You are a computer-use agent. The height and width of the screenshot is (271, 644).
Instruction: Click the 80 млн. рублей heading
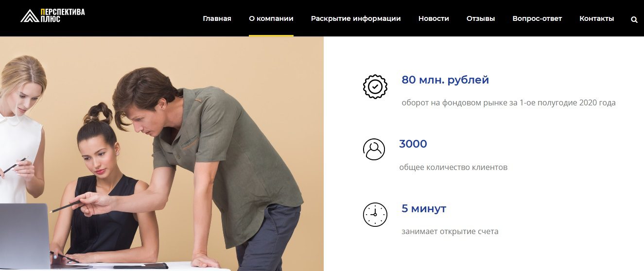pyautogui.click(x=445, y=80)
